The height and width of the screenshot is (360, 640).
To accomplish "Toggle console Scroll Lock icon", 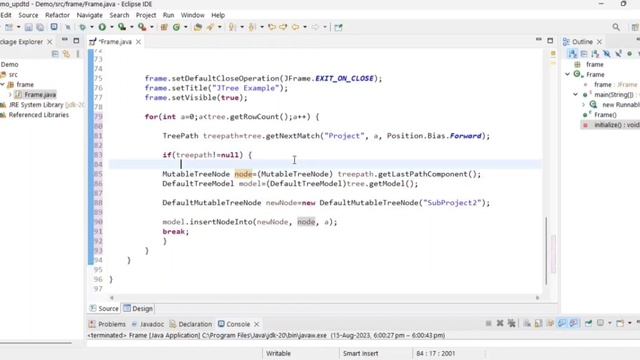I will (x=538, y=323).
